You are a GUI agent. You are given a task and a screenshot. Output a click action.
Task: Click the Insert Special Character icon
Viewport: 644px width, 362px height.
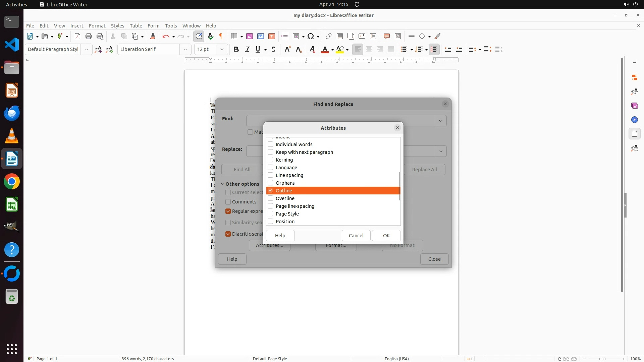coord(311,36)
